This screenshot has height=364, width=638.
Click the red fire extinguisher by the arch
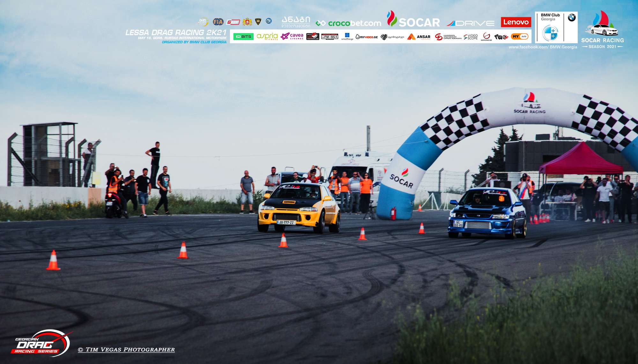pyautogui.click(x=393, y=213)
